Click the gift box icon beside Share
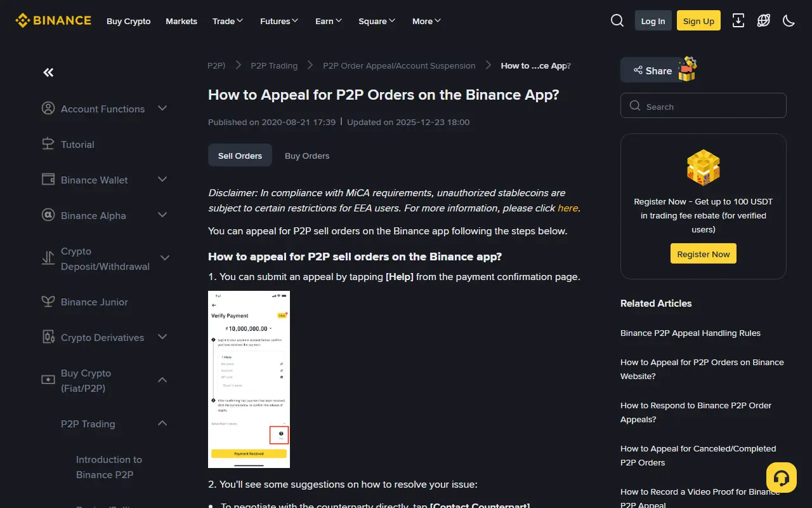 tap(688, 69)
